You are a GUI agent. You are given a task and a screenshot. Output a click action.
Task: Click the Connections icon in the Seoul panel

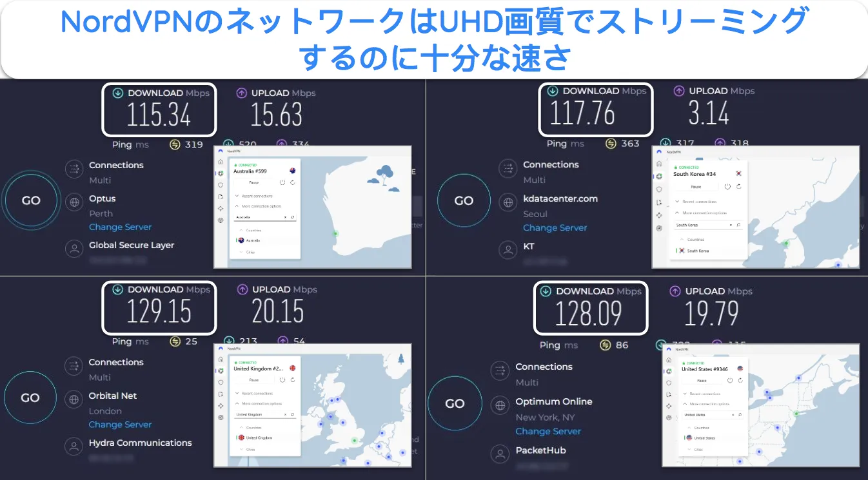508,169
